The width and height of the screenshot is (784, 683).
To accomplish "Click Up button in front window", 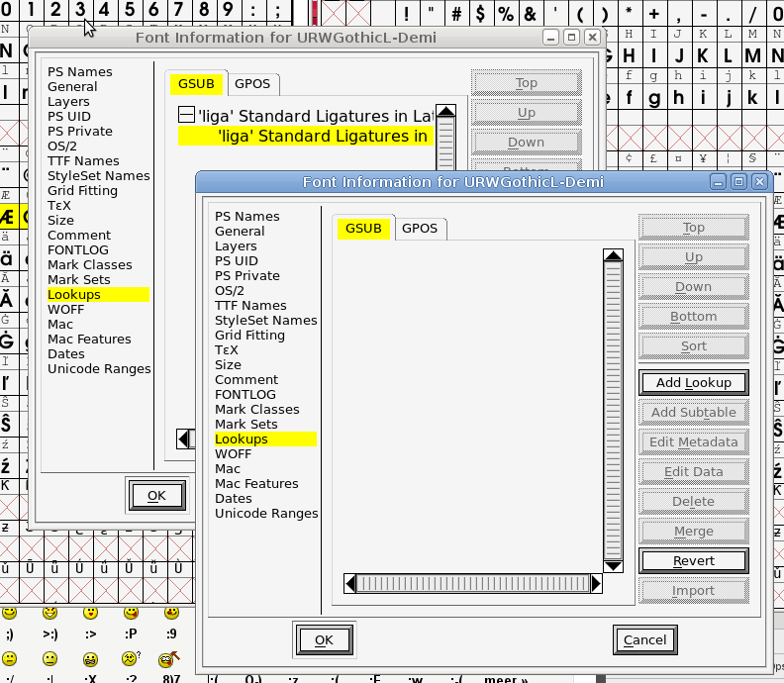I will point(694,257).
